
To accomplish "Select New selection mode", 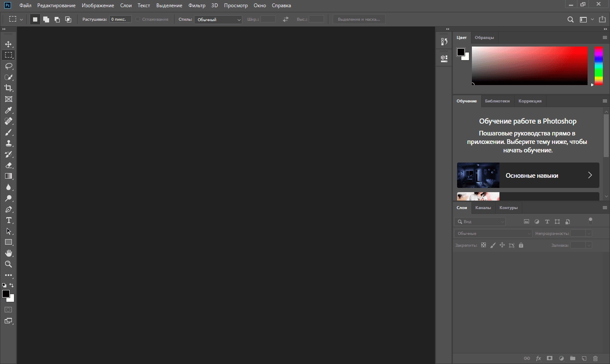I will 35,19.
